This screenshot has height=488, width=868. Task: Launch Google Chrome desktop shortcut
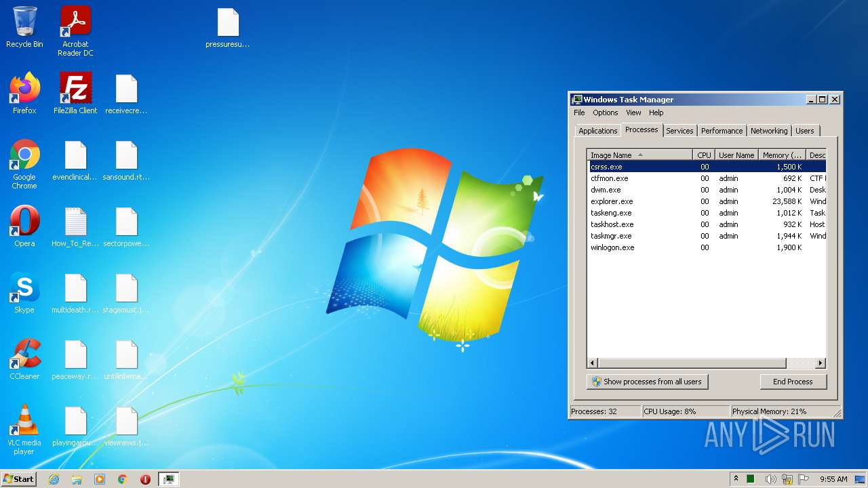point(24,165)
